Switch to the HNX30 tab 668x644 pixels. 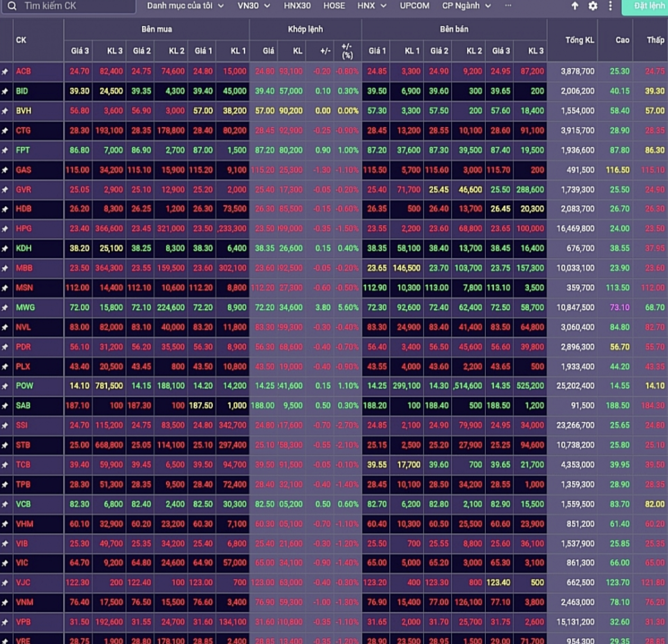pos(297,6)
